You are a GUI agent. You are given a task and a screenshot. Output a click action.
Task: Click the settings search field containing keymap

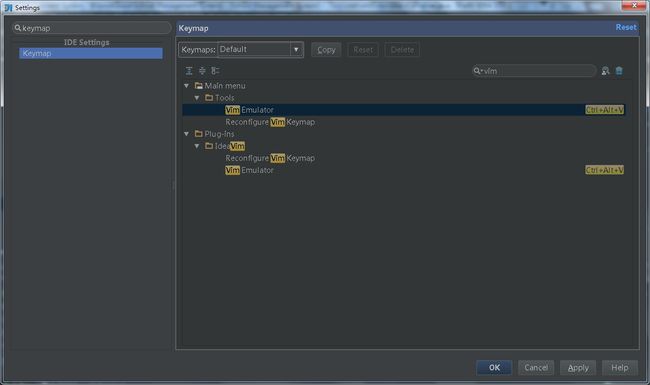(92, 28)
